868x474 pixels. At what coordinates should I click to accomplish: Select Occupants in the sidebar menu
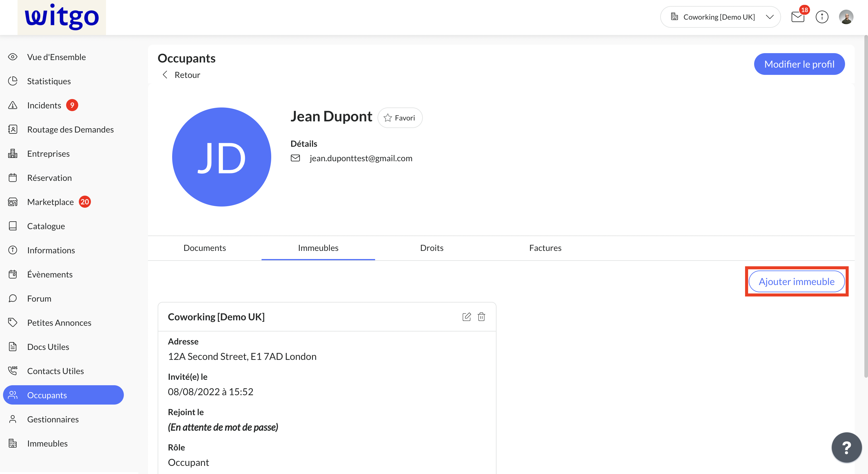coord(63,395)
